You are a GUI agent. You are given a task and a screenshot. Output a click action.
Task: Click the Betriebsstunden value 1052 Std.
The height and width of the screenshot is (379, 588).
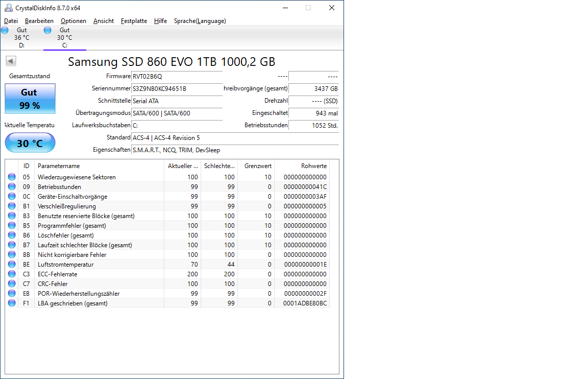(314, 125)
